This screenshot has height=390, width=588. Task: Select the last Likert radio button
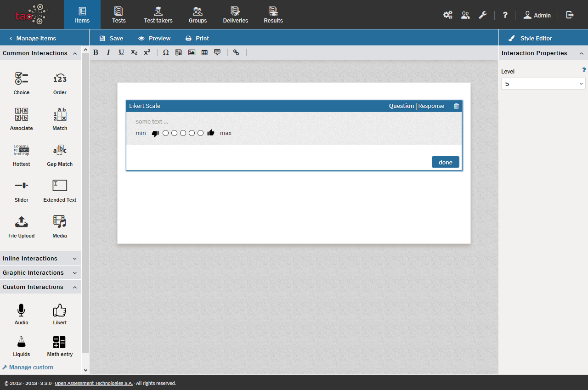click(x=200, y=133)
